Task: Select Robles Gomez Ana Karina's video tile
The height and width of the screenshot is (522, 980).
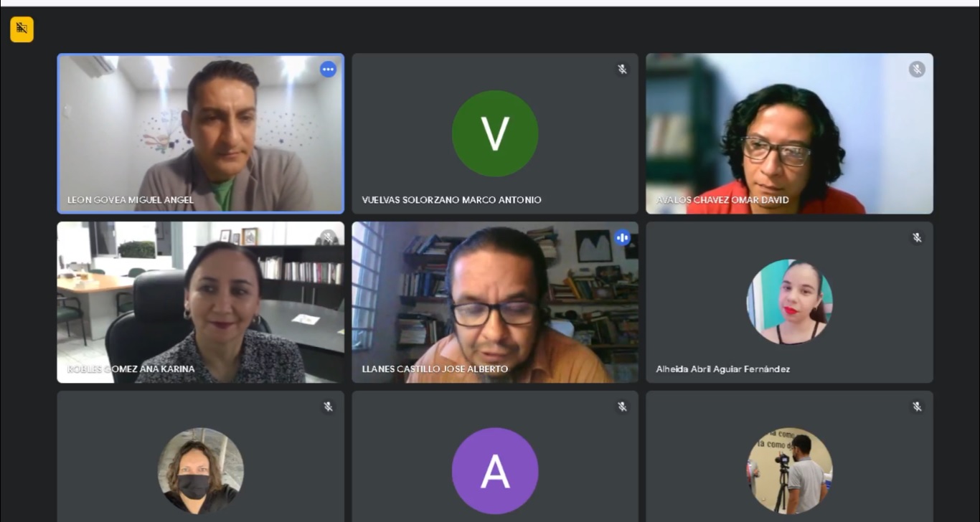Action: (201, 302)
